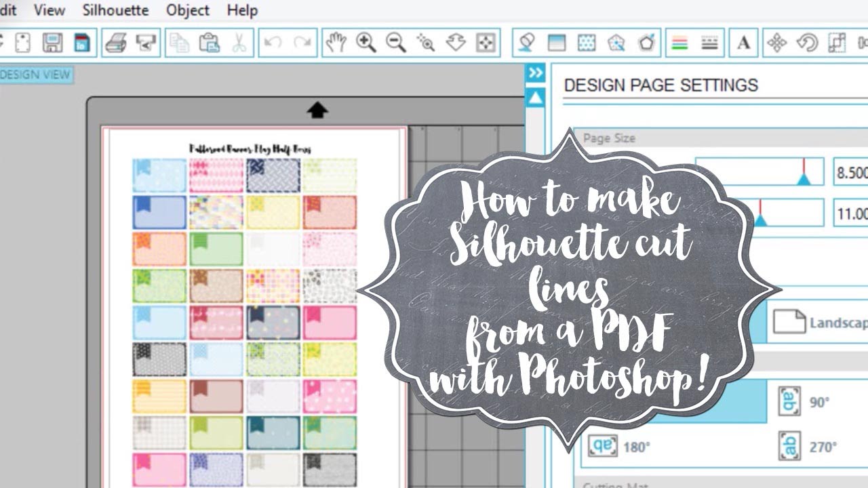Select the 180° page rotation option
The height and width of the screenshot is (488, 868).
coord(619,447)
